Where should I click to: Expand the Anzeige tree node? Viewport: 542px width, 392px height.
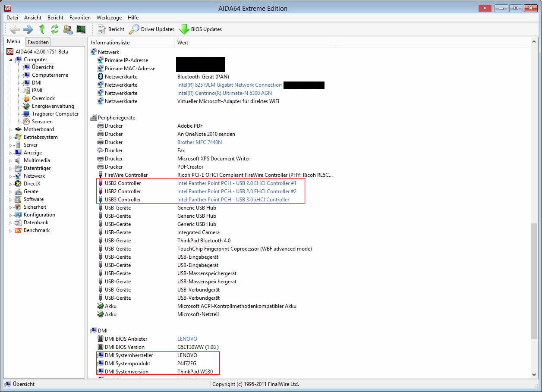tap(10, 153)
